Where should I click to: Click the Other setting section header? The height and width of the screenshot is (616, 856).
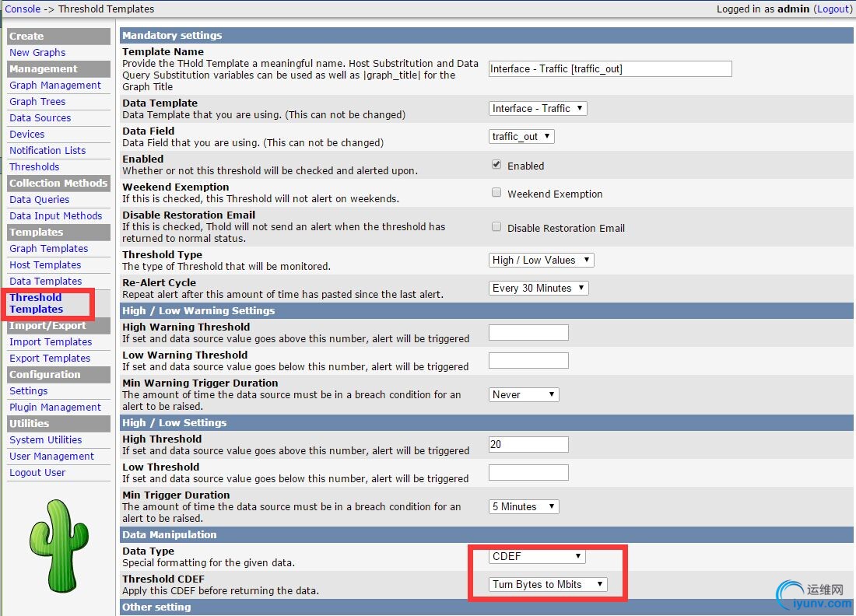pyautogui.click(x=486, y=607)
